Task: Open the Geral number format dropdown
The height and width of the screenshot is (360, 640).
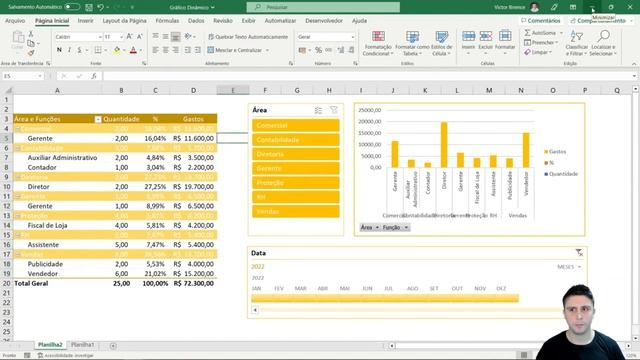Action: coord(353,37)
